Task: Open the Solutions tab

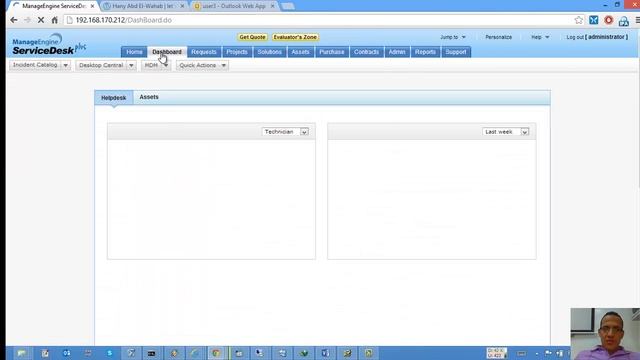Action: [269, 52]
